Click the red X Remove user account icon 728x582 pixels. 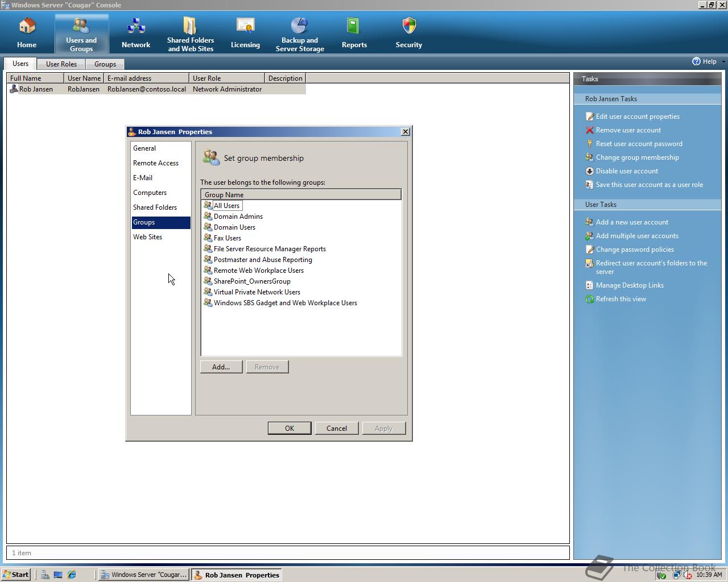590,130
